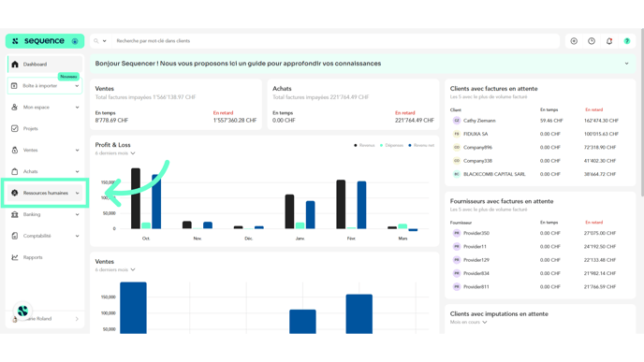The width and height of the screenshot is (644, 362).
Task: Open the Dashboard menu item
Action: [x=45, y=65]
